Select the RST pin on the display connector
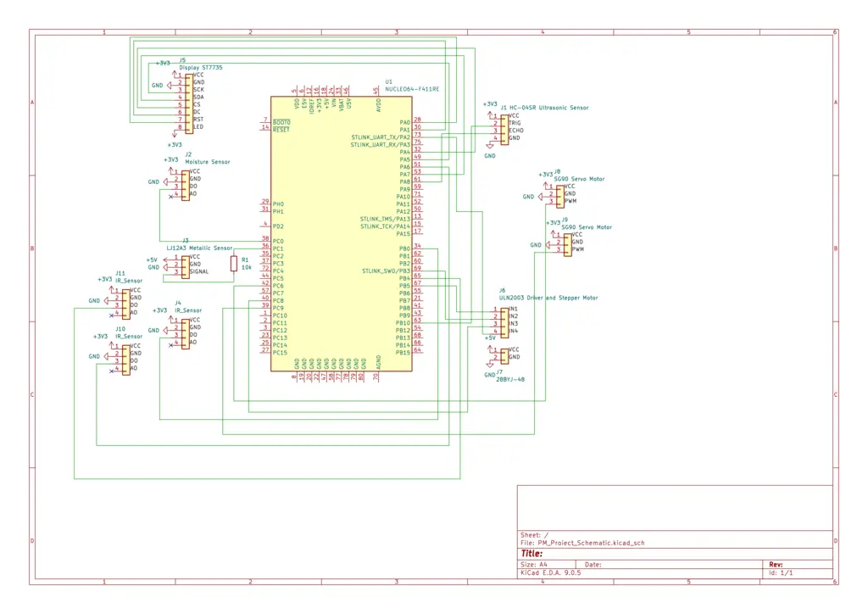Viewport: 868px width, 614px height. point(198,120)
